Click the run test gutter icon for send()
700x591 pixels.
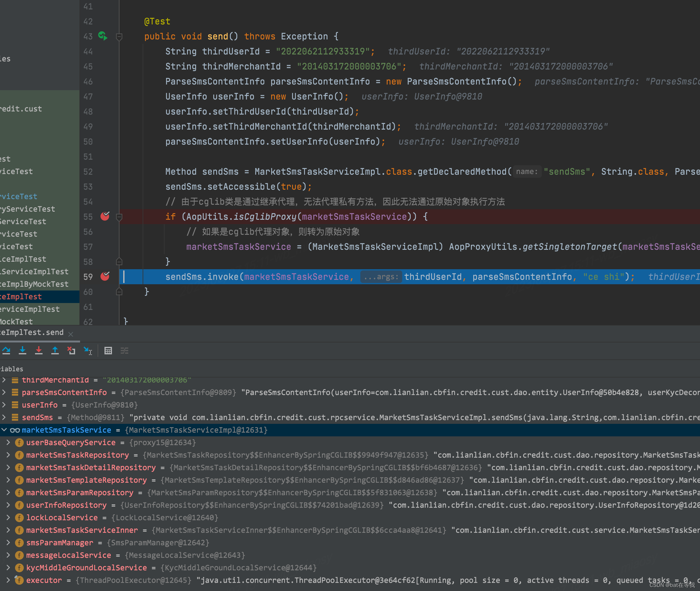click(103, 36)
